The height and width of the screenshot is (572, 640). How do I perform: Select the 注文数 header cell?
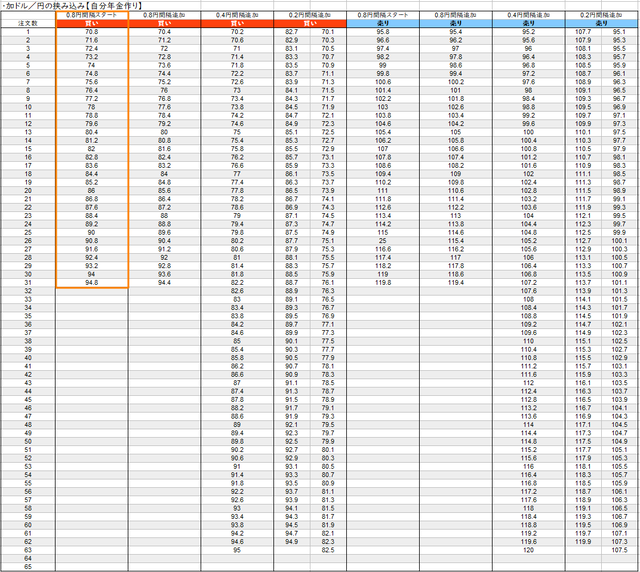pos(28,23)
